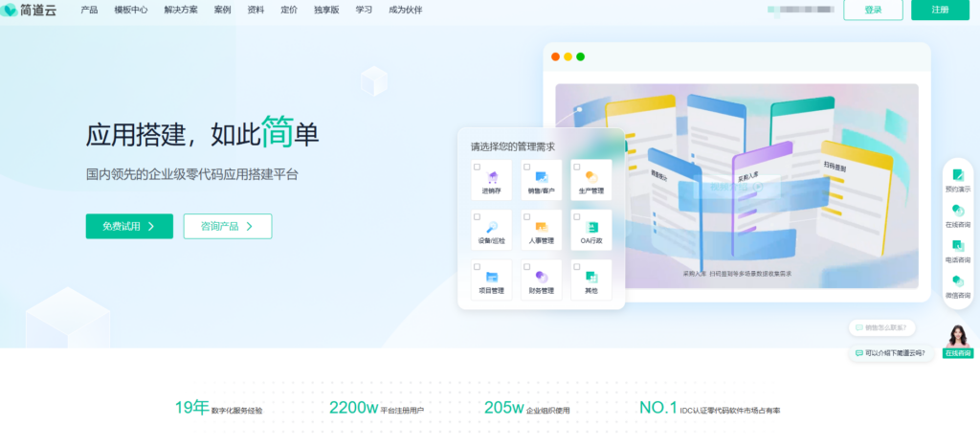This screenshot has height=448, width=980.
Task: Click the yellow window dot
Action: click(x=568, y=56)
